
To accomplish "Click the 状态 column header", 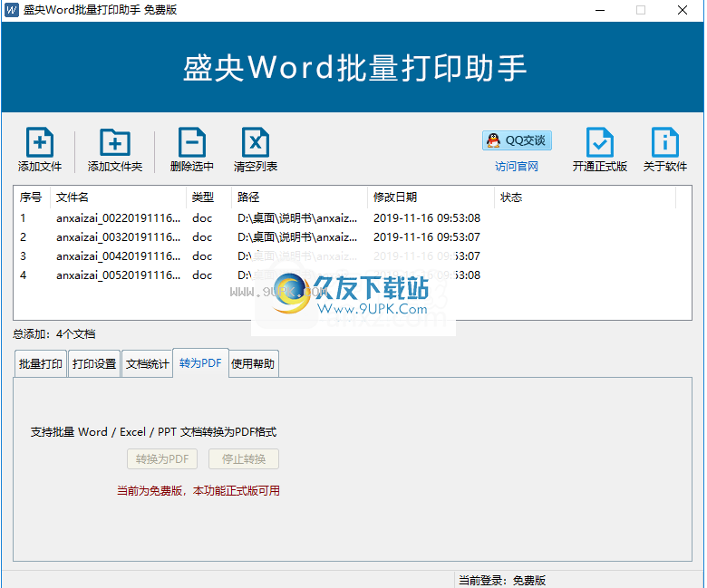I will [x=586, y=198].
